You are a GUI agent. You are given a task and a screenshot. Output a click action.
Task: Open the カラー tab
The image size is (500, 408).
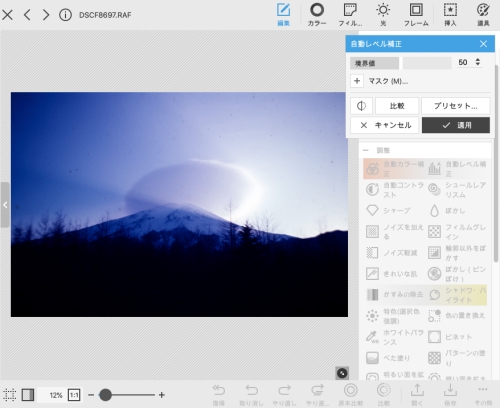(x=317, y=15)
